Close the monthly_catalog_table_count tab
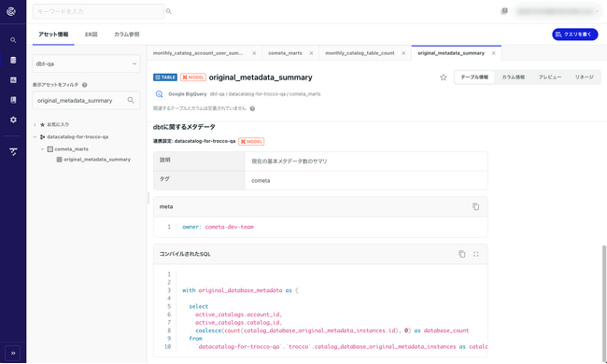This screenshot has height=364, width=607. point(403,53)
